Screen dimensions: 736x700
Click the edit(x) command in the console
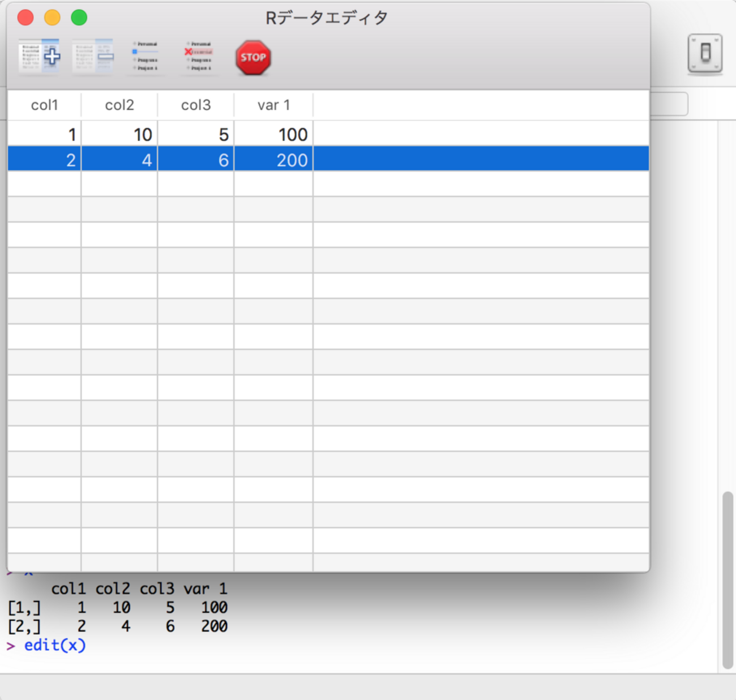[55, 645]
